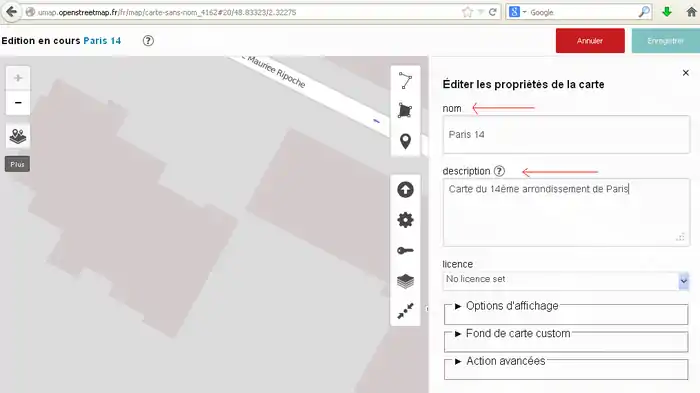Screen dimensions: 700x393
Task: Open the licence dropdown
Action: tap(566, 280)
